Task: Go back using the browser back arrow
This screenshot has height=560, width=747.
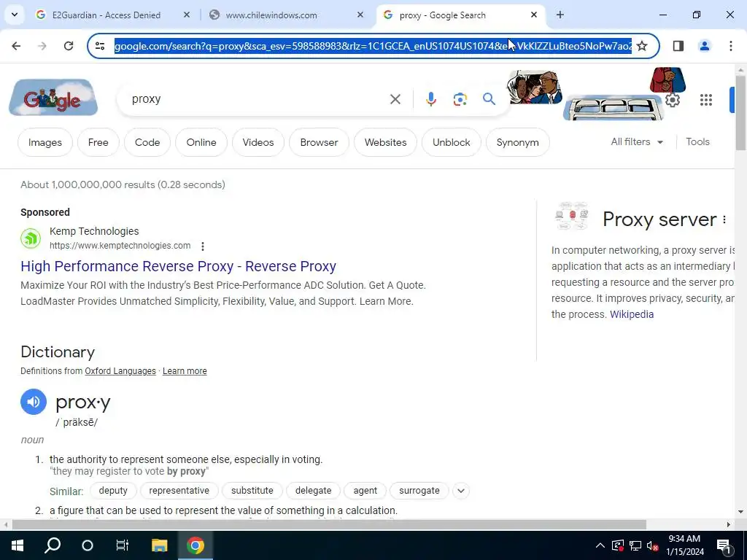Action: 16,46
